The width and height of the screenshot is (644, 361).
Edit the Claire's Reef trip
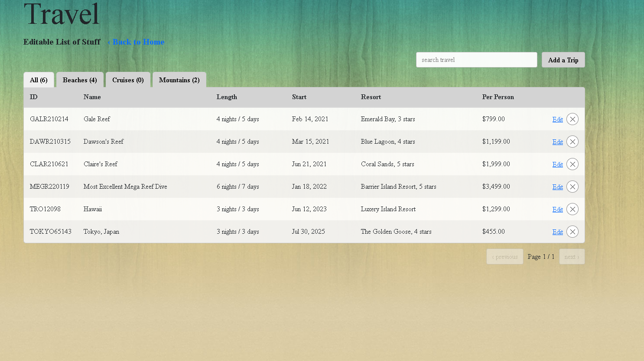[x=557, y=164]
